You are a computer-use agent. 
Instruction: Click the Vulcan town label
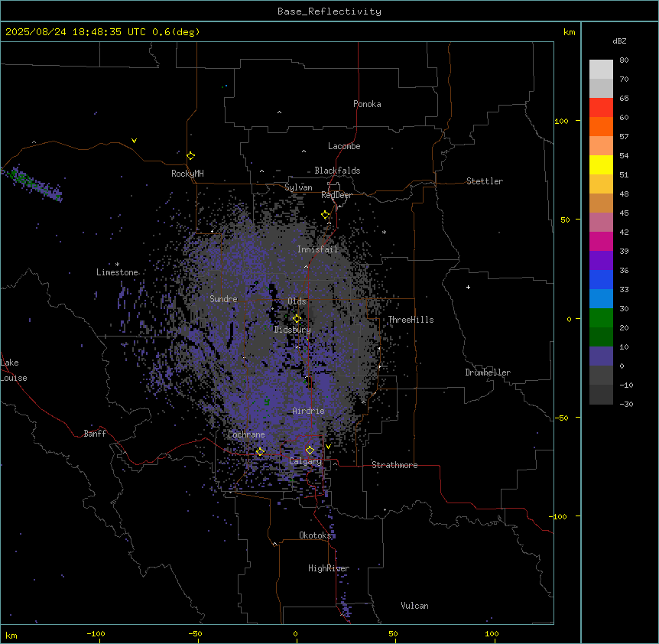tap(415, 606)
